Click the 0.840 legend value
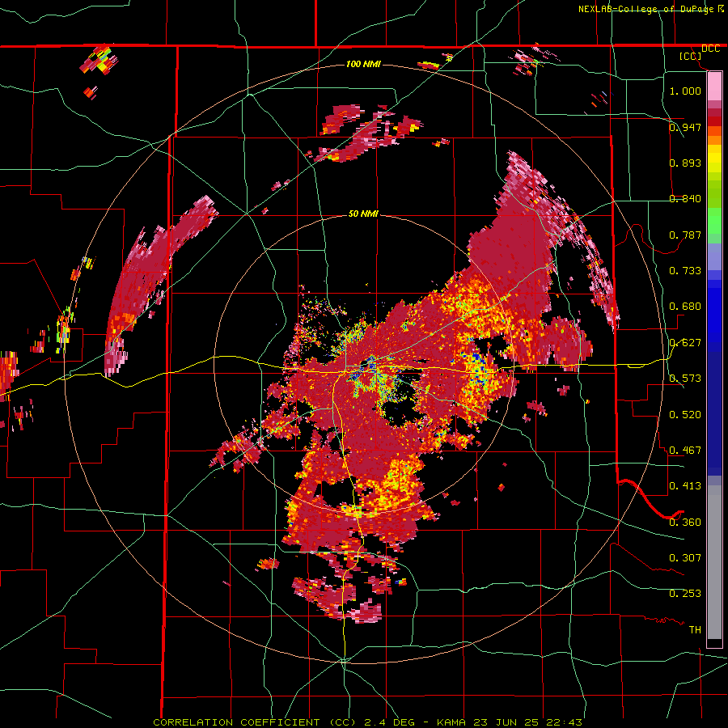 (x=685, y=199)
